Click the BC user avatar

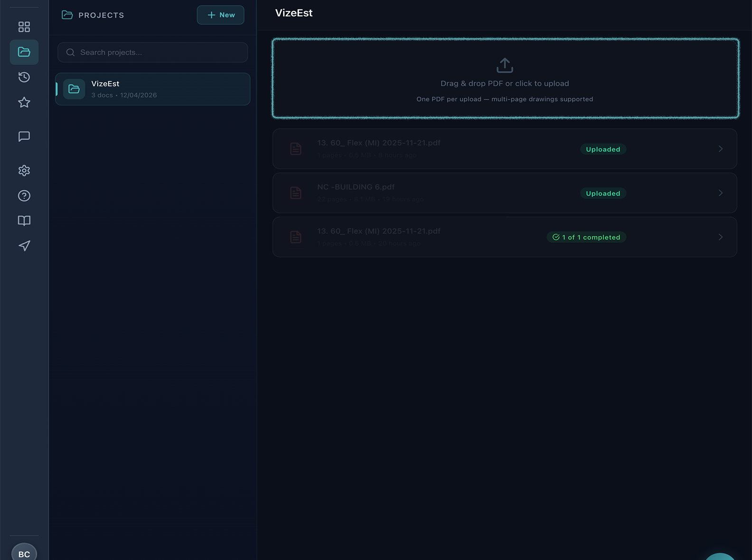click(24, 553)
